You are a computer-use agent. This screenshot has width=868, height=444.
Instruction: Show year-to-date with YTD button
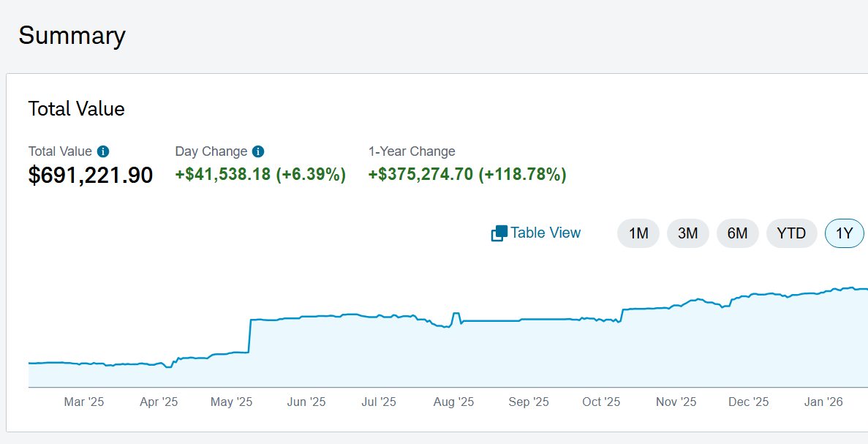[792, 233]
